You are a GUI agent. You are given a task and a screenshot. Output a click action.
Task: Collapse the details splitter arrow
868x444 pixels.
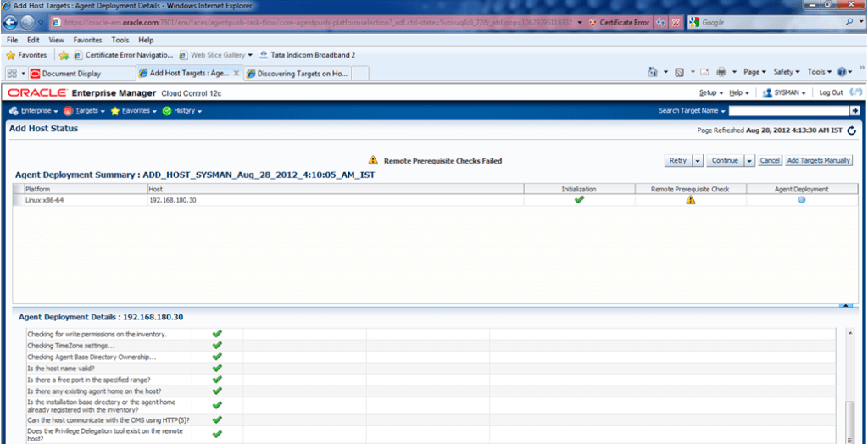846,305
